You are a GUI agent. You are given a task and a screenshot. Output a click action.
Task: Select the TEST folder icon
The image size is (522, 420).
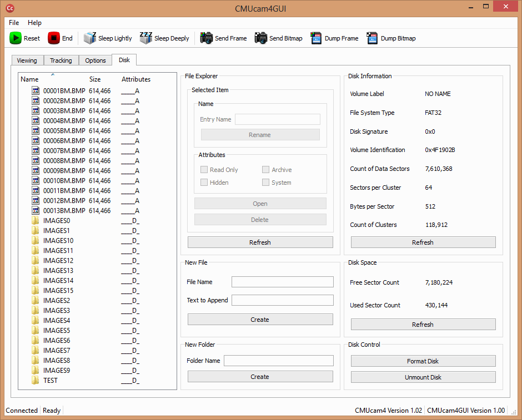pyautogui.click(x=36, y=379)
